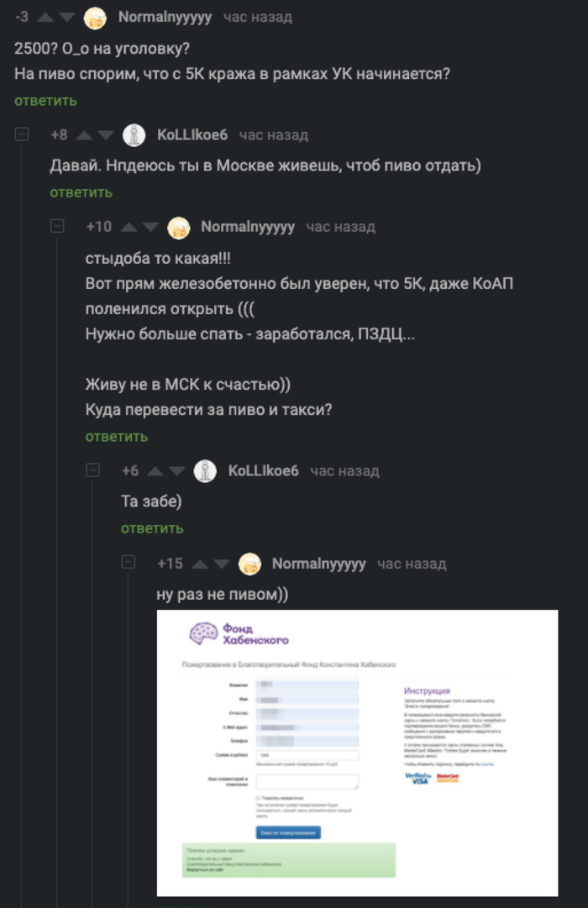Click Normalnyyyyy's avatar on the -3 comment
The width and height of the screenshot is (588, 908).
97,18
